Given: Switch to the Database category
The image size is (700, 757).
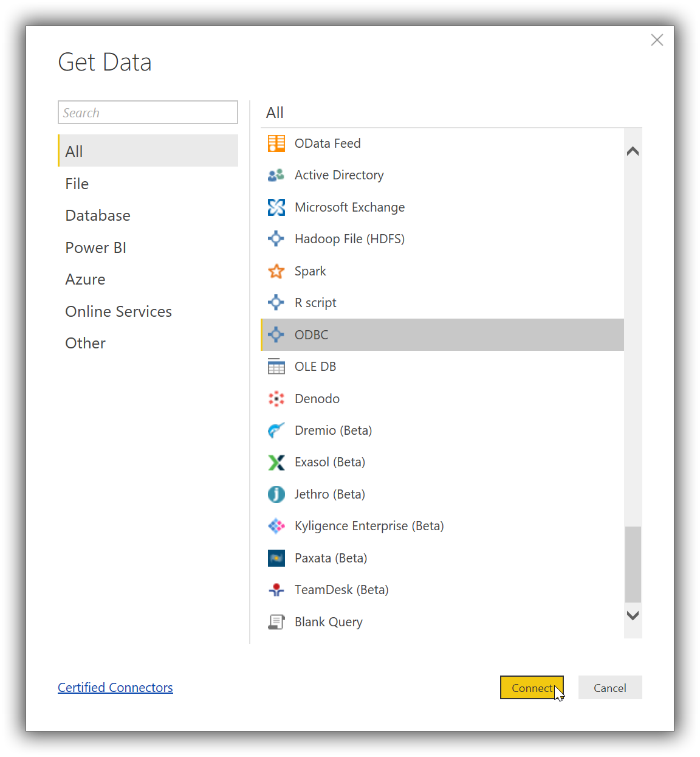Looking at the screenshot, I should (x=98, y=216).
